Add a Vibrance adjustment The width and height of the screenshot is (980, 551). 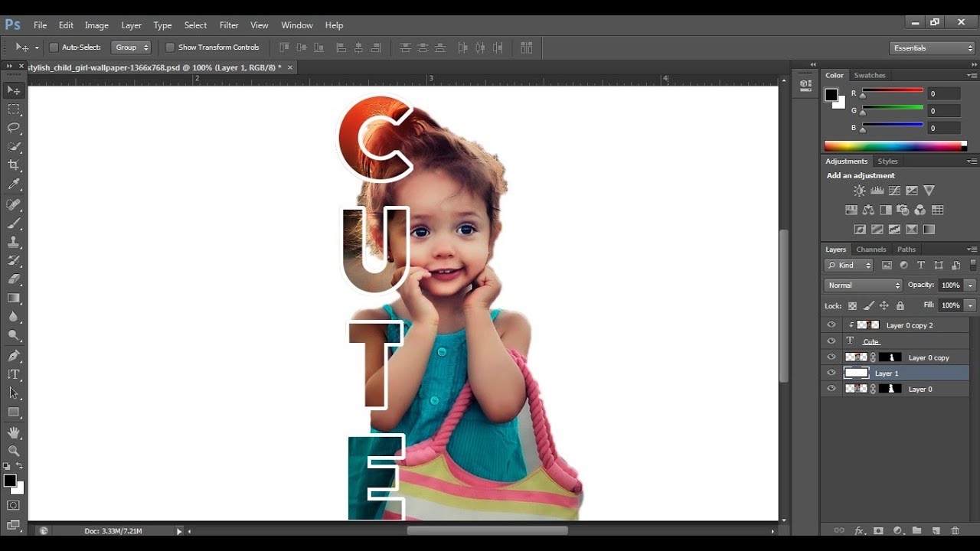(x=929, y=191)
